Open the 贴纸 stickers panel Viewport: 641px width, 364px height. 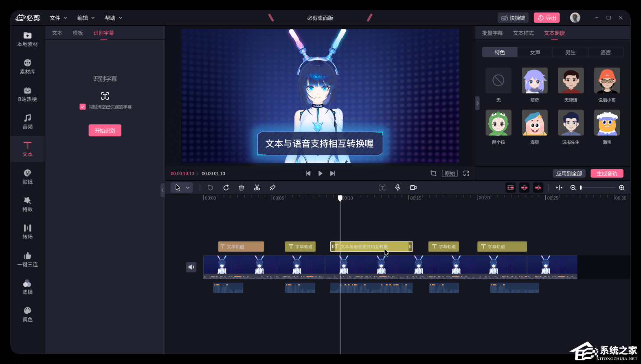27,177
